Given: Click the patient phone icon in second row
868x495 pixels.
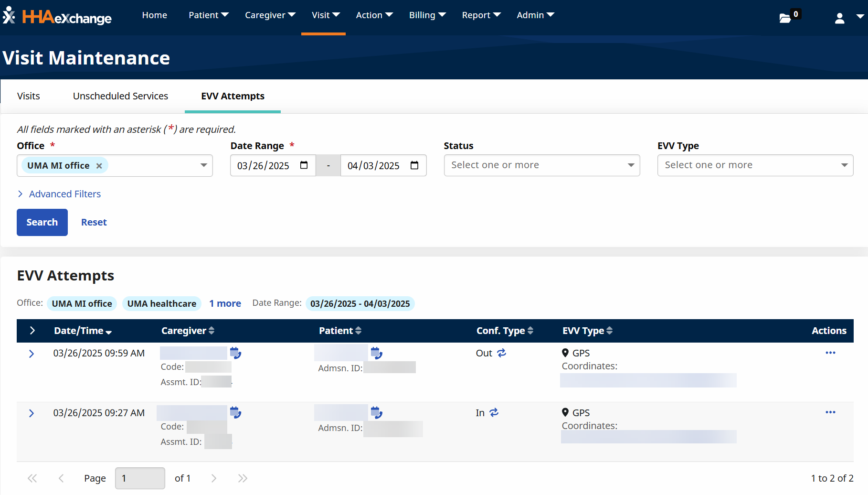Looking at the screenshot, I should [377, 412].
